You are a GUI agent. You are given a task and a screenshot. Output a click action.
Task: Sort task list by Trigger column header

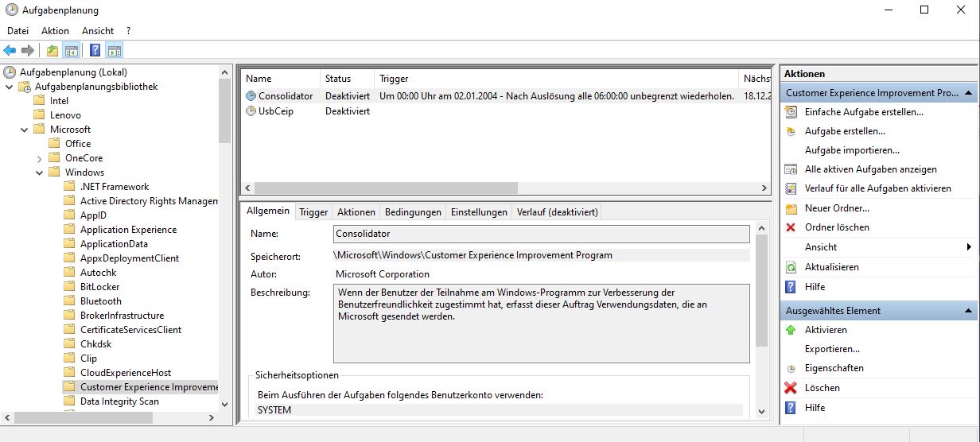pyautogui.click(x=556, y=79)
